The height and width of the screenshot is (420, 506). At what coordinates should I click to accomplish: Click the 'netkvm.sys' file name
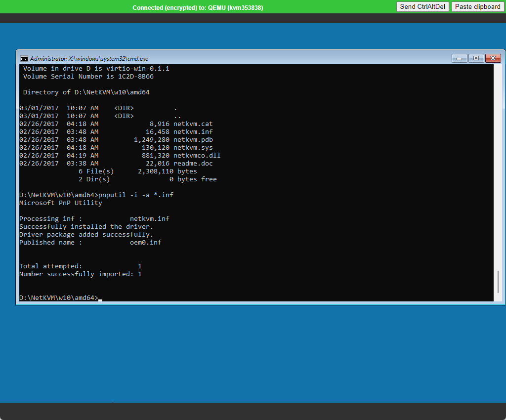click(x=193, y=147)
